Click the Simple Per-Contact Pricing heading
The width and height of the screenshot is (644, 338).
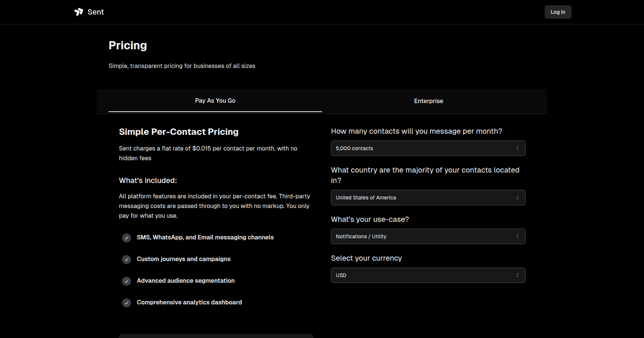(178, 132)
